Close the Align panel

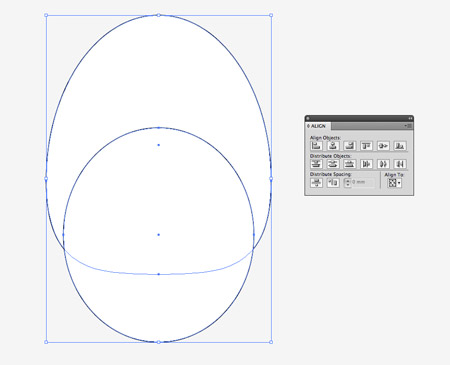[x=308, y=118]
